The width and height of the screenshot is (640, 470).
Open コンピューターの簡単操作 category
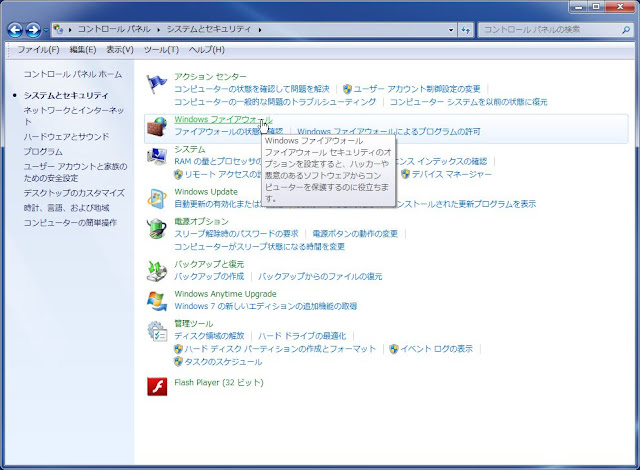(70, 223)
